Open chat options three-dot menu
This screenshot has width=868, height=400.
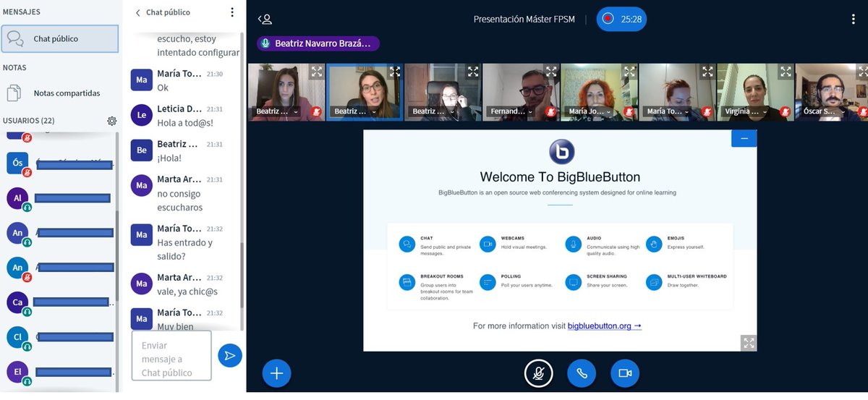click(x=232, y=12)
